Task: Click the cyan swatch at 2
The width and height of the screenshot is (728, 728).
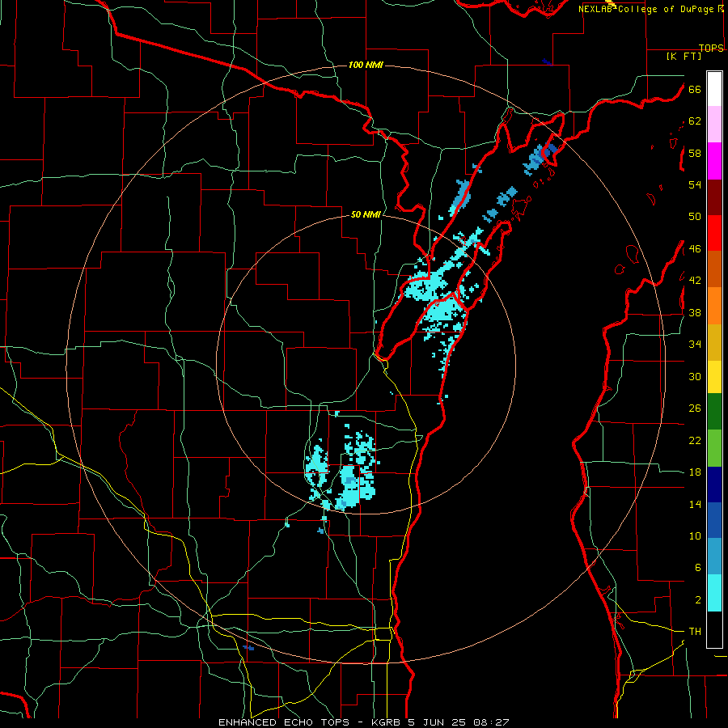Action: tap(714, 593)
